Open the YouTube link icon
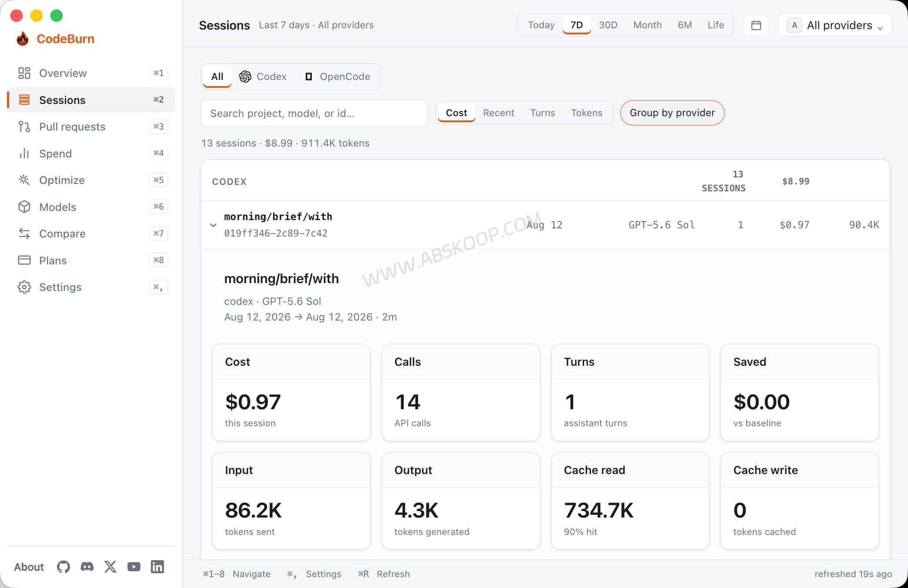Image resolution: width=908 pixels, height=588 pixels. [134, 567]
